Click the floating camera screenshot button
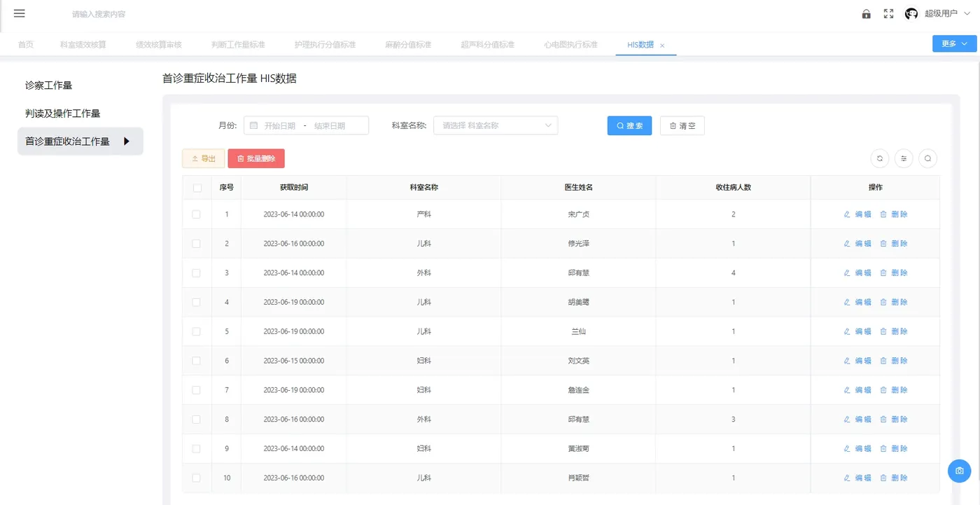 click(960, 471)
